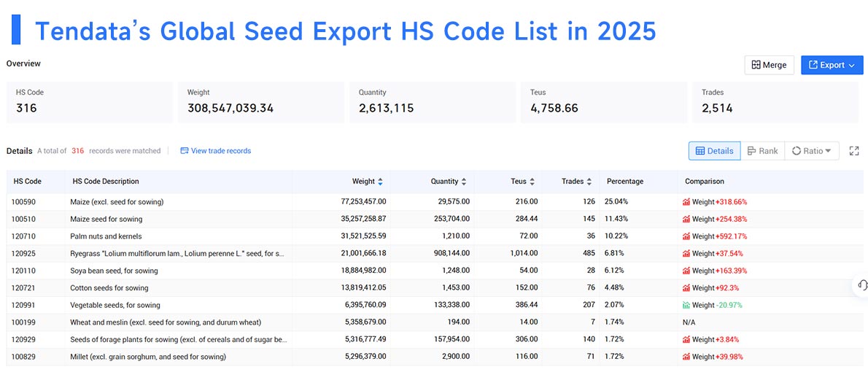
Task: Select HS code 120721 cell
Action: coord(23,288)
